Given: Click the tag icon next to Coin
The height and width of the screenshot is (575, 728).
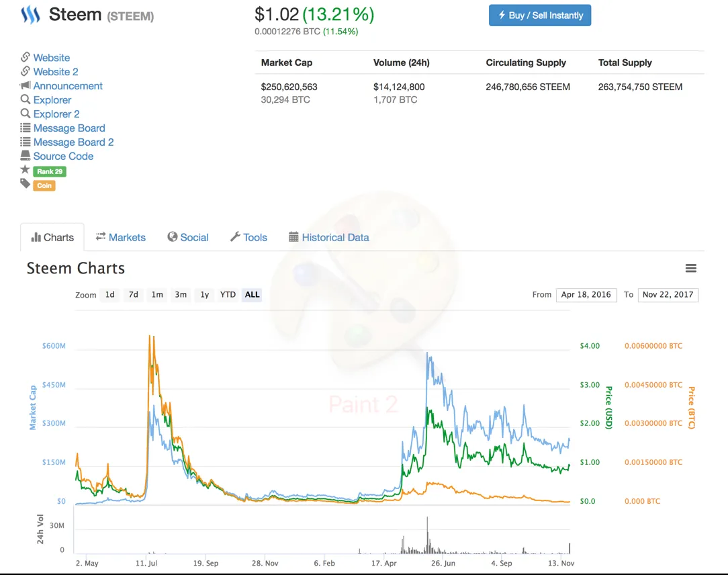Looking at the screenshot, I should pyautogui.click(x=25, y=184).
